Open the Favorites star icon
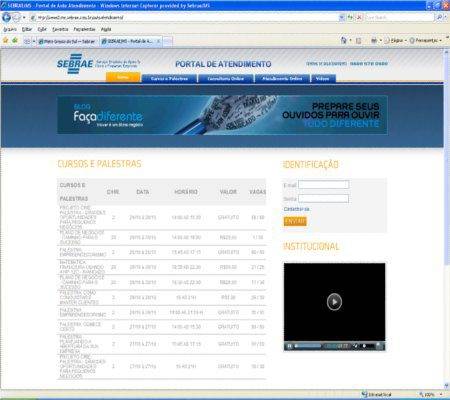This screenshot has width=450, height=400. [6, 40]
